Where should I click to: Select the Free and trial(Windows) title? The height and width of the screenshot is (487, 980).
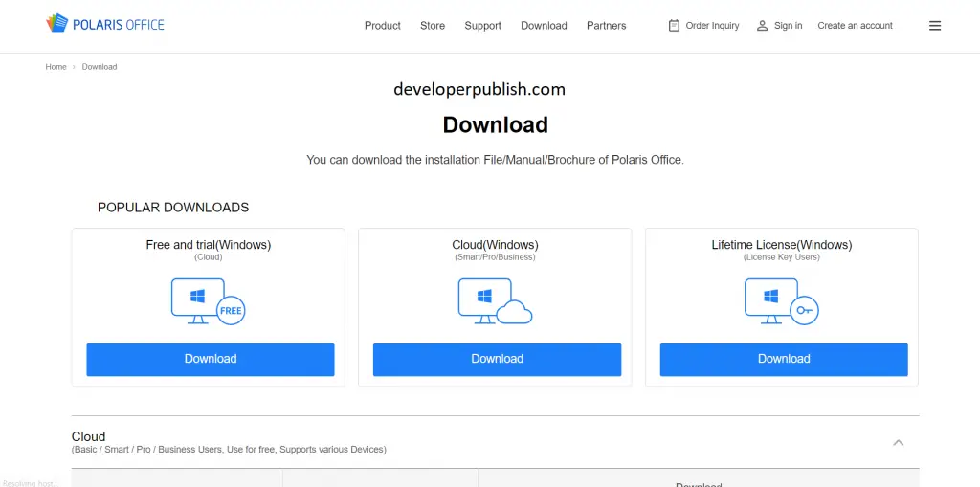208,245
